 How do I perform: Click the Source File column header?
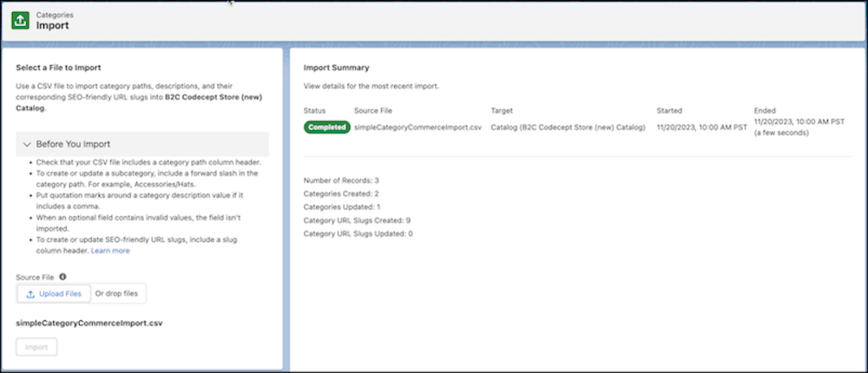point(373,111)
